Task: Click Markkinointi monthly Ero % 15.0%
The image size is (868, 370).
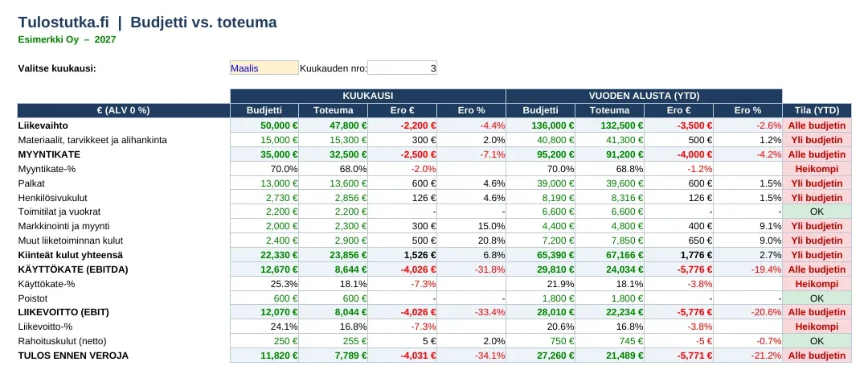Action: pos(471,226)
